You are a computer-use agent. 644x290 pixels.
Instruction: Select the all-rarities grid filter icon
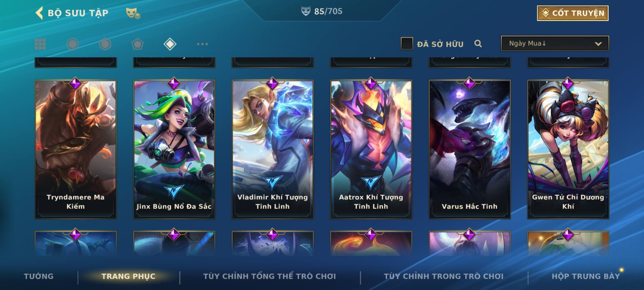pyautogui.click(x=40, y=44)
